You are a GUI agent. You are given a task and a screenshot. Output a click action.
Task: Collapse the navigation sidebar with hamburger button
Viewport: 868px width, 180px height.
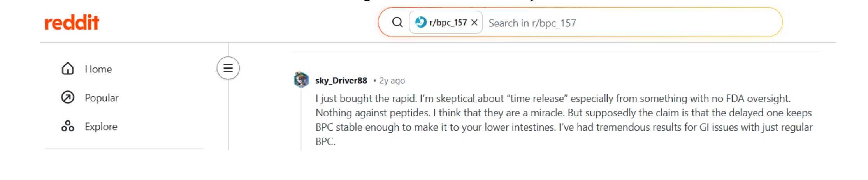click(228, 68)
